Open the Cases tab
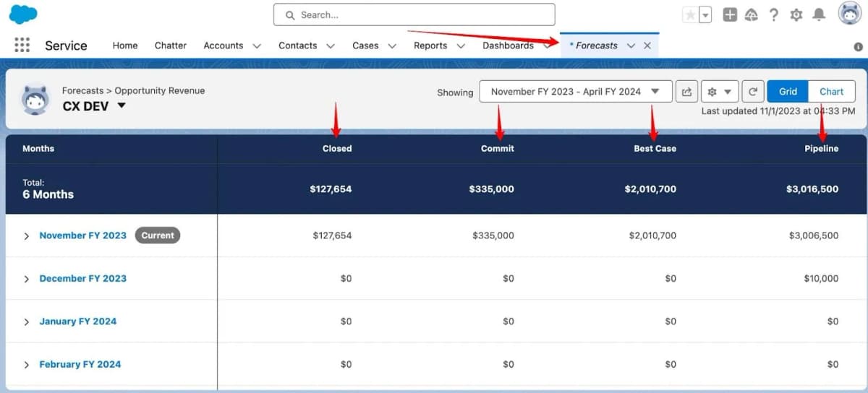868x393 pixels. 365,45
